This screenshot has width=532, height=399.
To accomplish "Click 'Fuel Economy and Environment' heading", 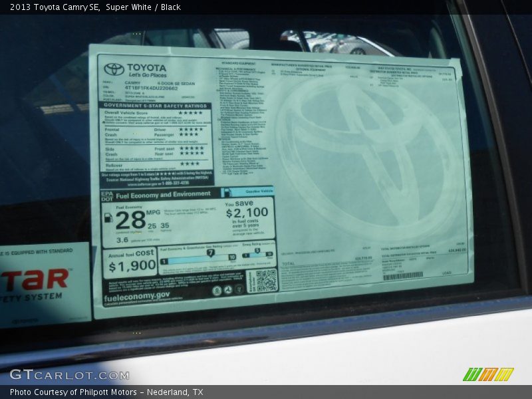I will tap(163, 195).
